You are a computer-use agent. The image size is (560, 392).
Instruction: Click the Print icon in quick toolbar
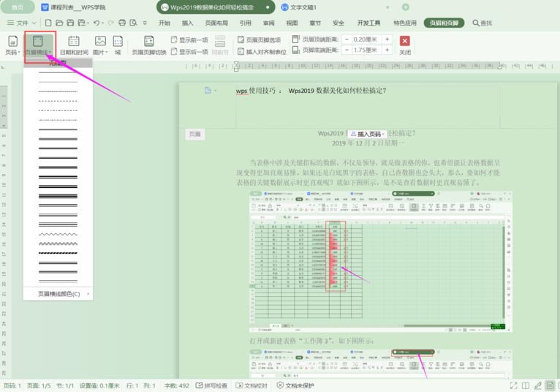(x=122, y=23)
